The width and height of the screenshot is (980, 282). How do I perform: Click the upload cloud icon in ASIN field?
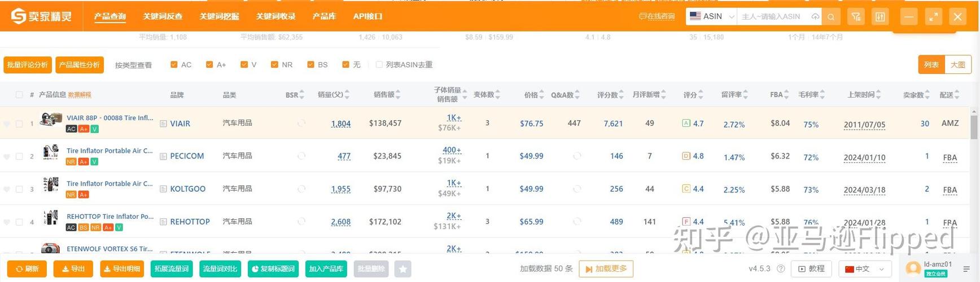click(815, 17)
